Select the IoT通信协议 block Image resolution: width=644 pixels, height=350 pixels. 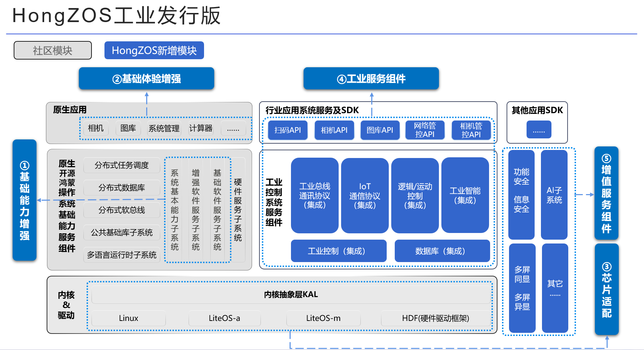tap(365, 195)
